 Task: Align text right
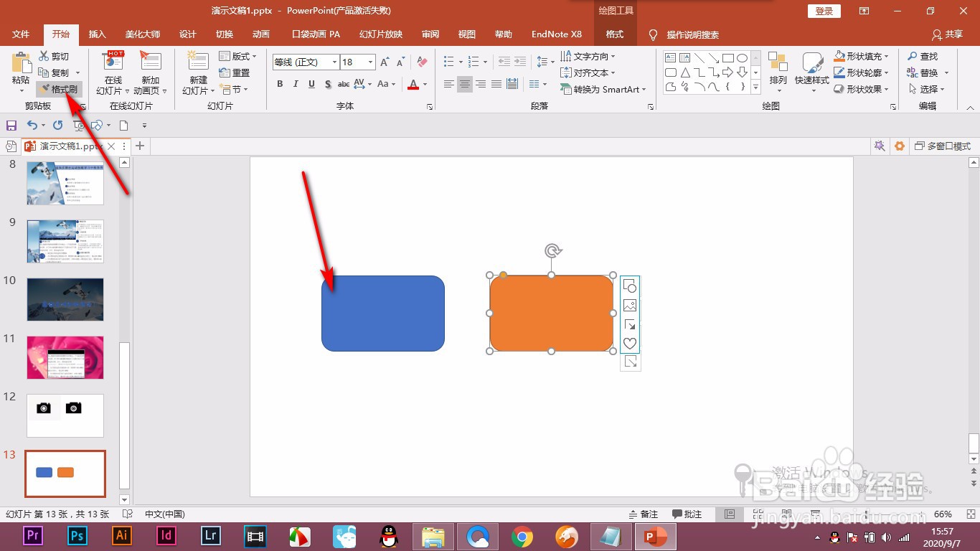[x=481, y=84]
